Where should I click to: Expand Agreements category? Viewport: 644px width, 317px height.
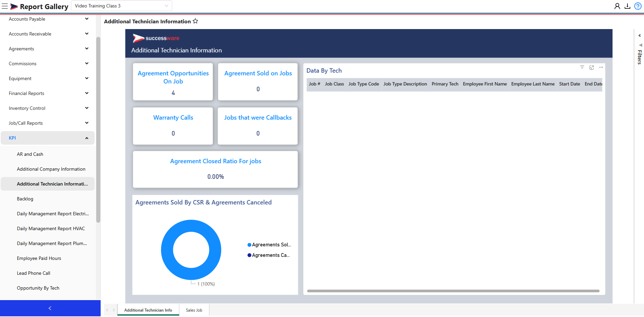(x=48, y=49)
